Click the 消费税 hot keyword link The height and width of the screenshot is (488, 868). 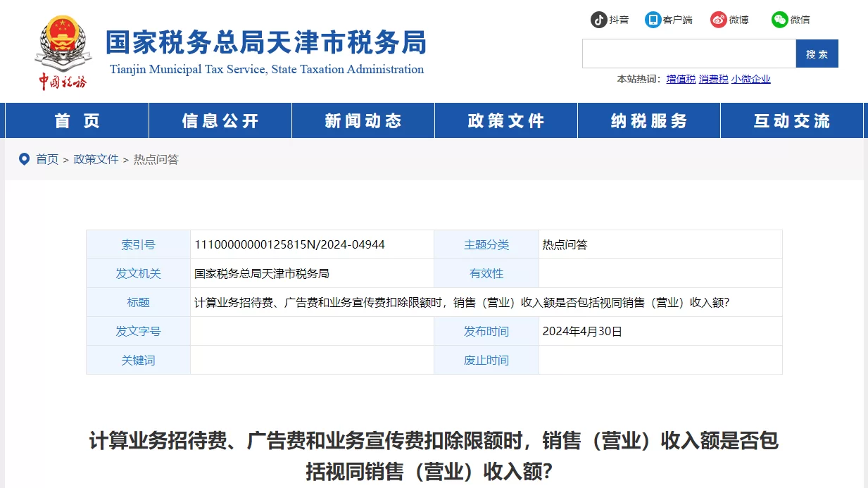[x=713, y=79]
